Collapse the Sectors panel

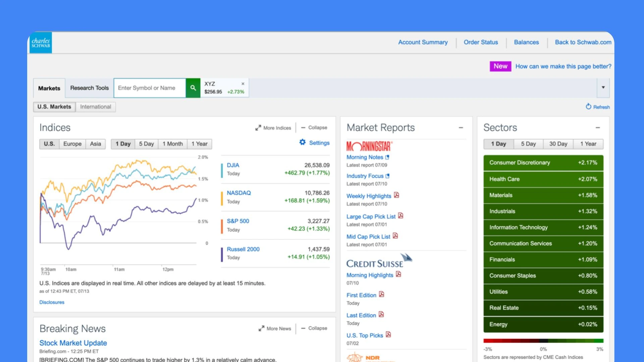598,128
